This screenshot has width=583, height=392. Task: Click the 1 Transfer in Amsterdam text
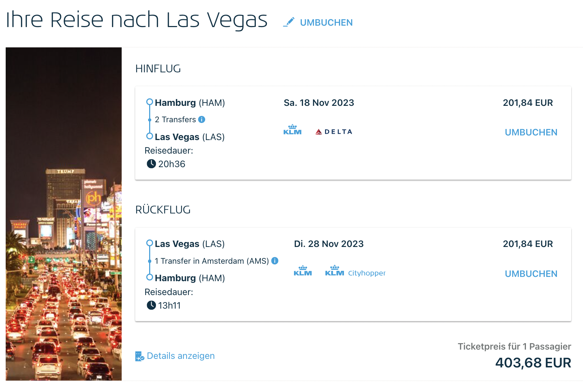click(x=212, y=261)
